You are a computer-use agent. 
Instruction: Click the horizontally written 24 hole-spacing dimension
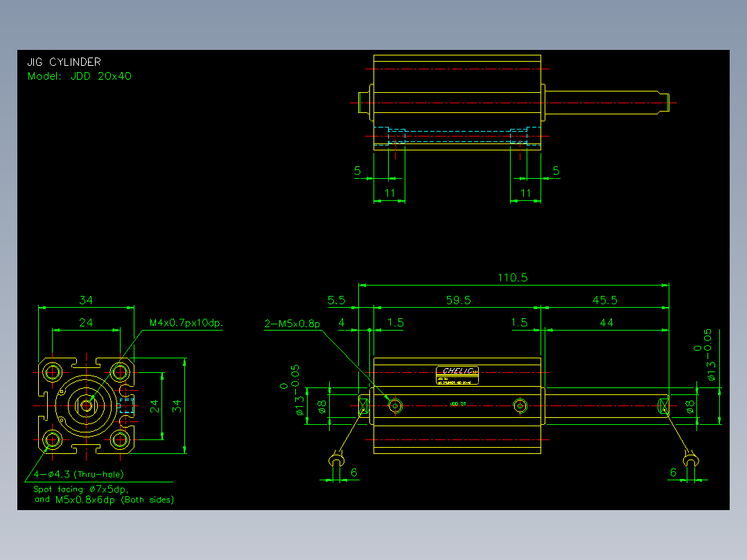(x=86, y=323)
